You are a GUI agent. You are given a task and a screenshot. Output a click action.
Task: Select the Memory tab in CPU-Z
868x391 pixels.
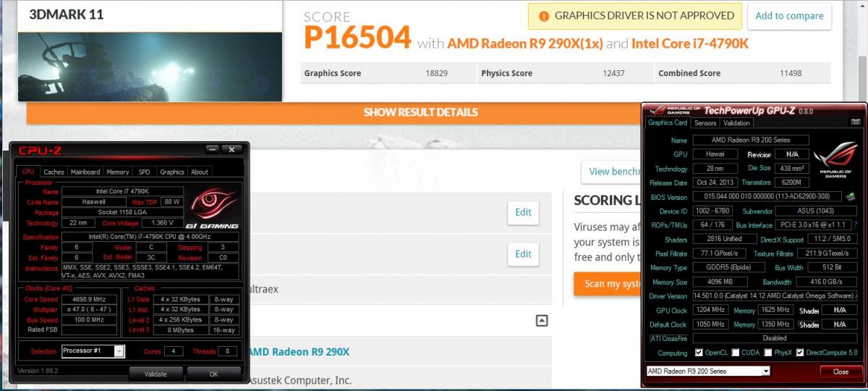[x=118, y=172]
